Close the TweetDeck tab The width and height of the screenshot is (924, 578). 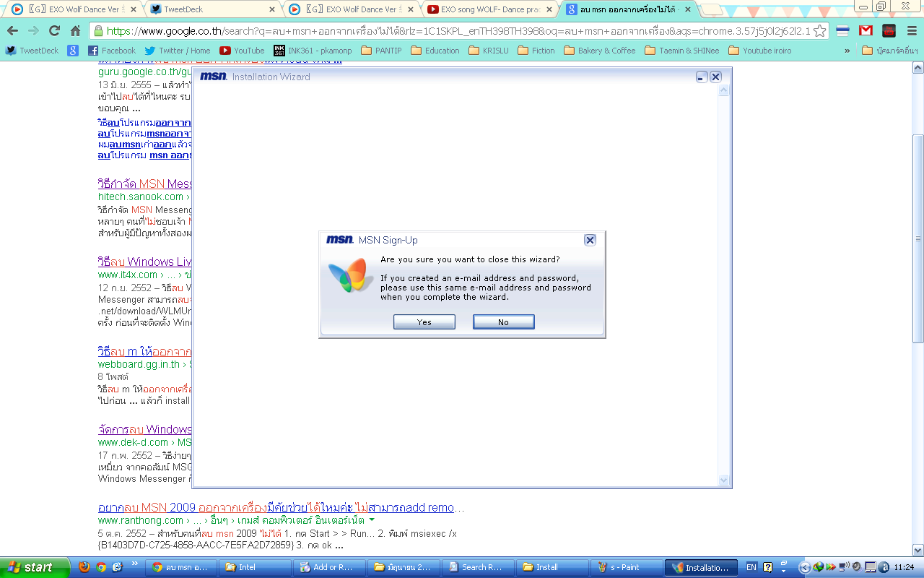(272, 10)
